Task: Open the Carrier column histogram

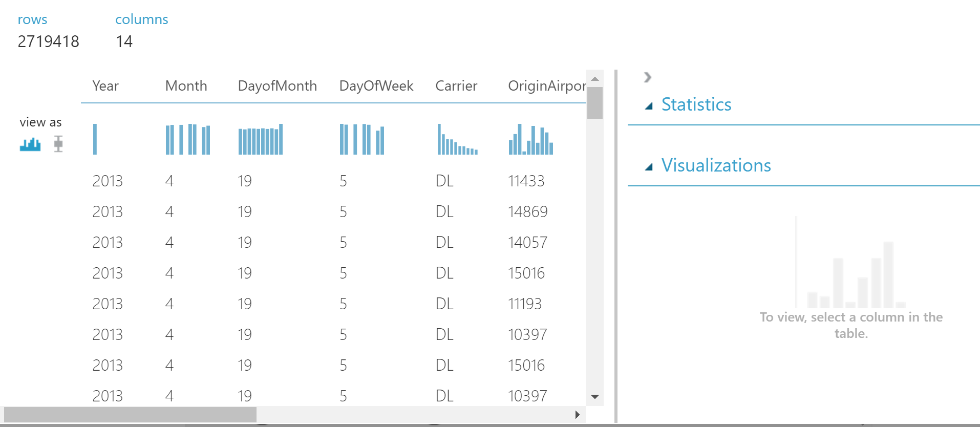Action: [x=457, y=139]
